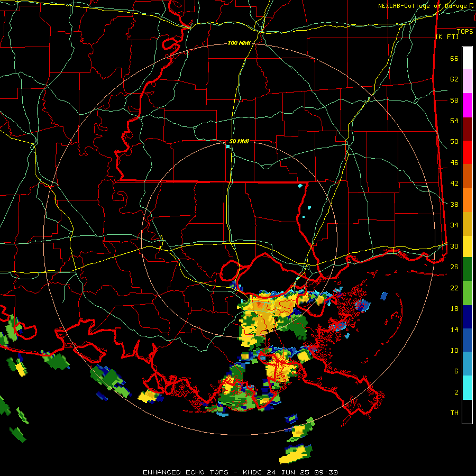476x476 pixels.
Task: Click the cyan legend band near 2
Action: pyautogui.click(x=467, y=388)
